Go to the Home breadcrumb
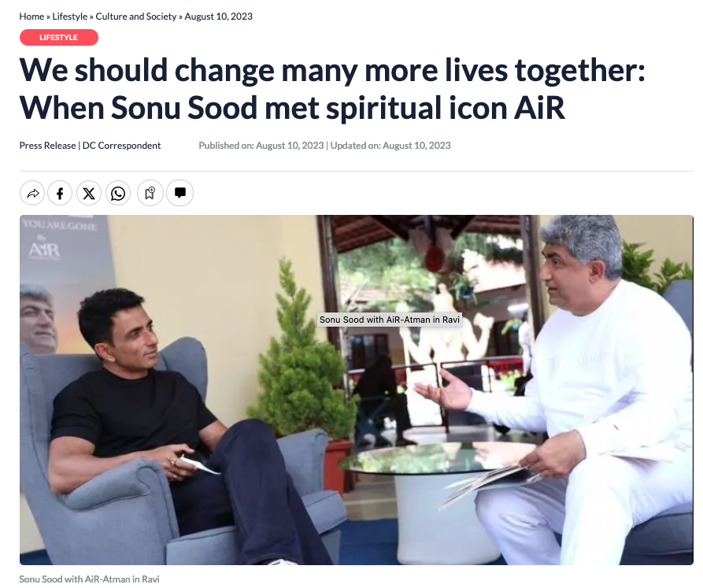 pyautogui.click(x=31, y=17)
